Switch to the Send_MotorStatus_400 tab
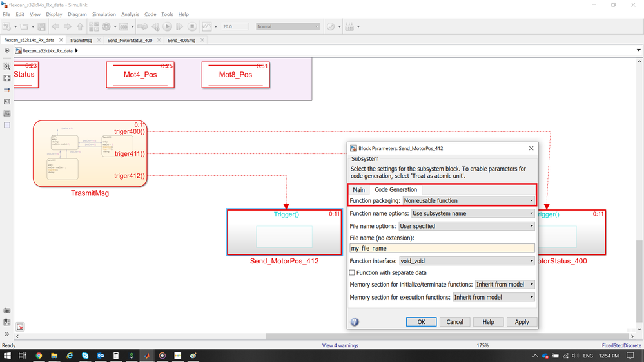The image size is (644, 362). (x=130, y=40)
